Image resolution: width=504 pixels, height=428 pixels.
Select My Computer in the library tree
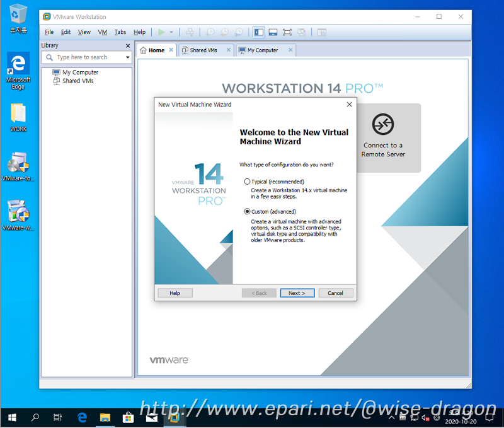pyautogui.click(x=80, y=72)
